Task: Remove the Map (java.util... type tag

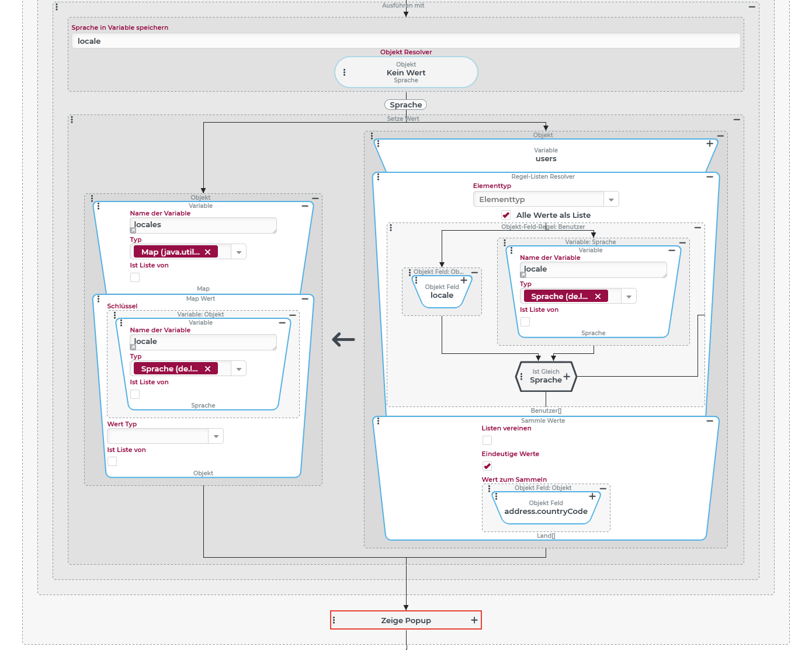Action: pos(207,252)
